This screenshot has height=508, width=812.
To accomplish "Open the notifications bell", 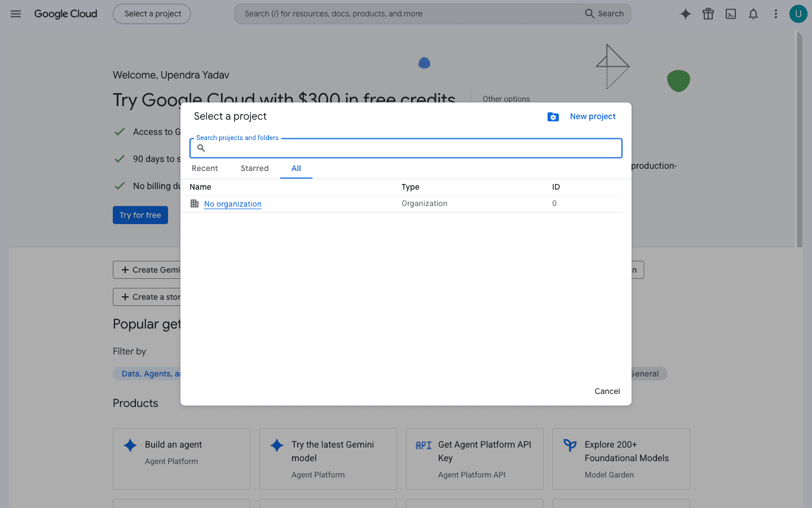I will [753, 14].
